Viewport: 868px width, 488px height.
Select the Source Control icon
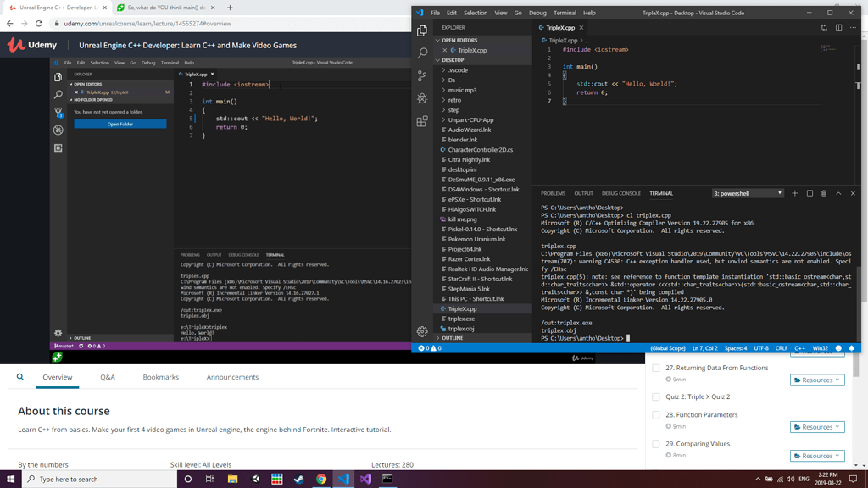point(422,75)
